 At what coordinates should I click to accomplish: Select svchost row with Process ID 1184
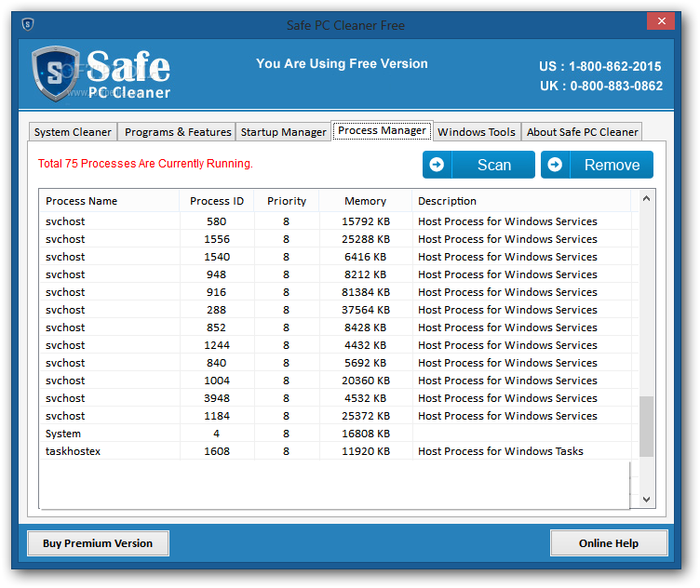click(x=339, y=416)
